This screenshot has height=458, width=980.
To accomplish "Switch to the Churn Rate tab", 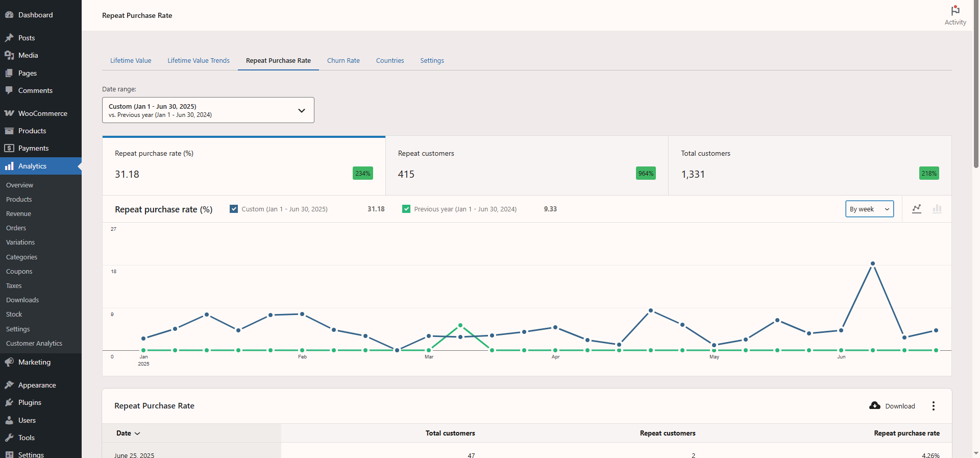I will pos(343,60).
